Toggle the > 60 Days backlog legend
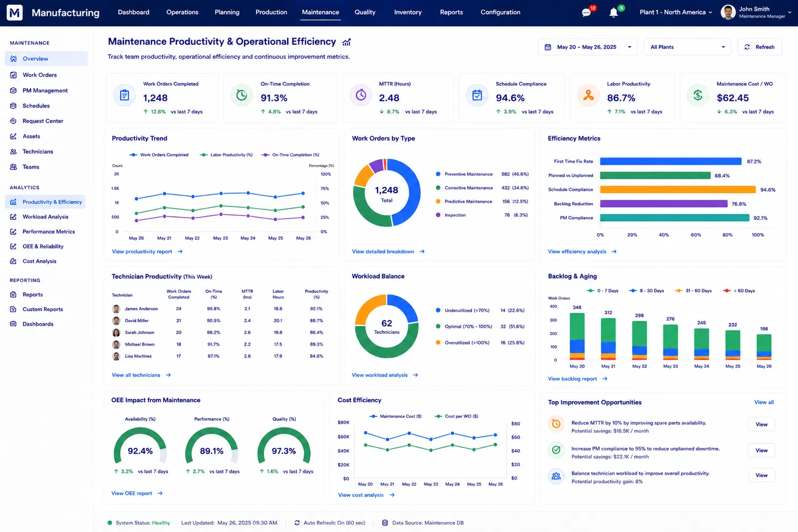Viewport: 798px width, 532px height. pos(739,291)
